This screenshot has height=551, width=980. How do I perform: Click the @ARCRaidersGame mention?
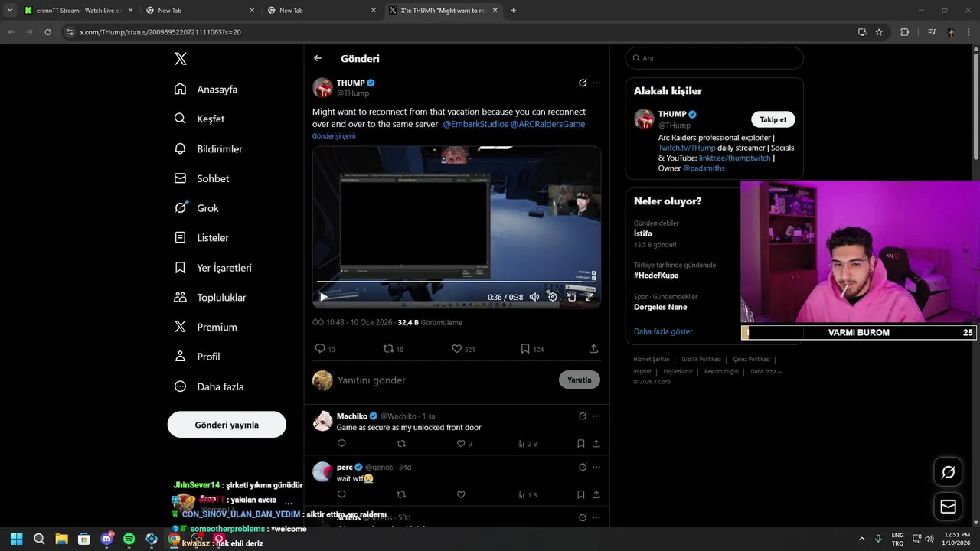(x=547, y=124)
